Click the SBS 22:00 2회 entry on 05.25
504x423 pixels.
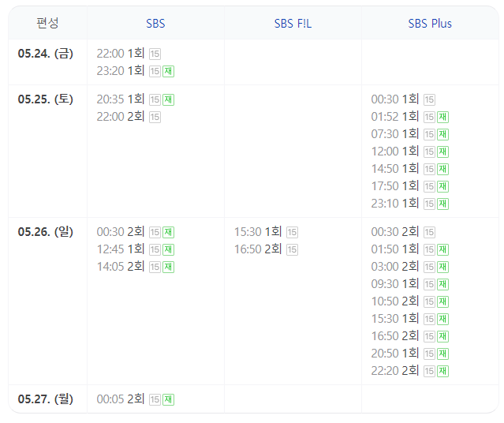coord(121,117)
